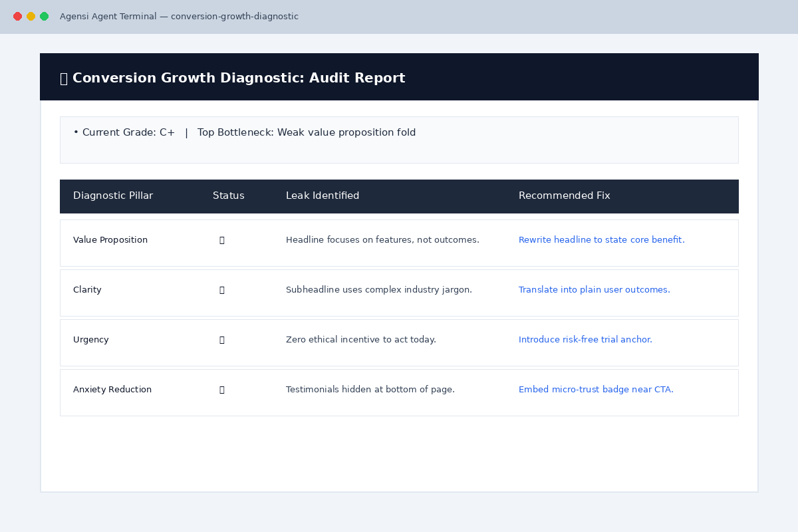798x532 pixels.
Task: Follow the 'Introduce risk-free trial anchor' link
Action: 585,340
